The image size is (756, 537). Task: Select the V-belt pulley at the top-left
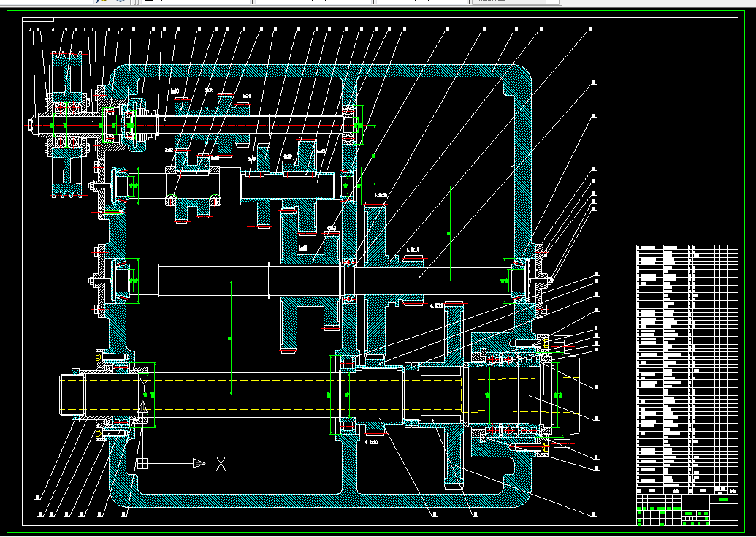67,126
